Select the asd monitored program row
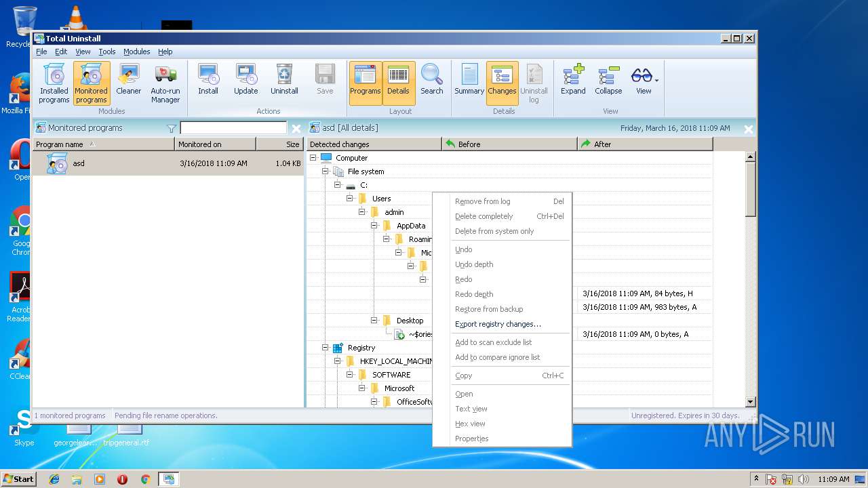Viewport: 868px width, 488px height. coord(167,163)
